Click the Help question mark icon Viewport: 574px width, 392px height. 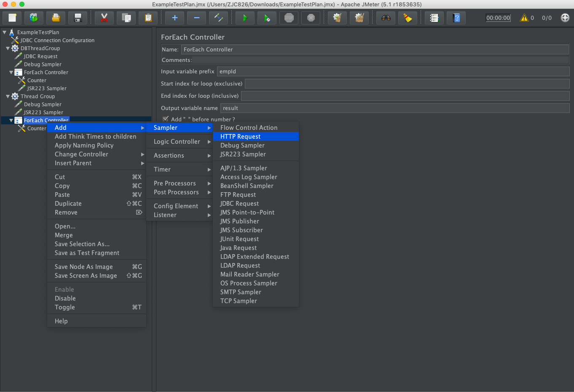pyautogui.click(x=456, y=18)
